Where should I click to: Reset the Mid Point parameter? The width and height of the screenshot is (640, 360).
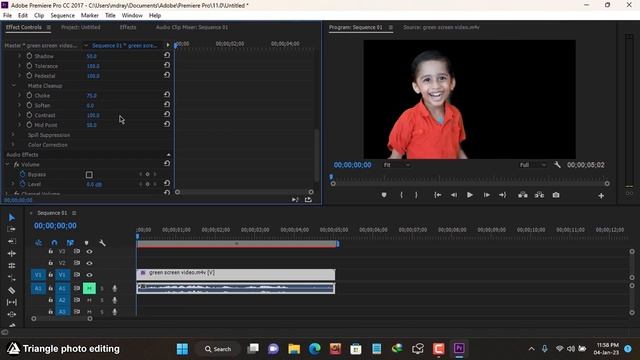(x=167, y=124)
